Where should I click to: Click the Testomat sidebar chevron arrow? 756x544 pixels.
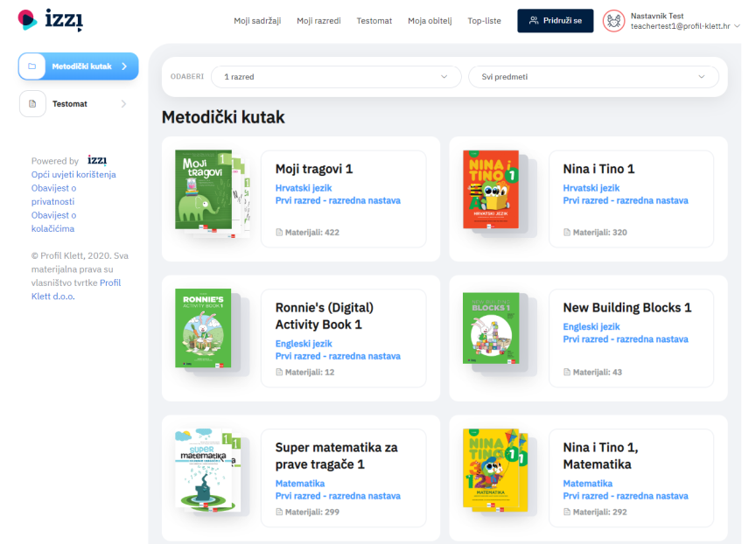coord(124,103)
